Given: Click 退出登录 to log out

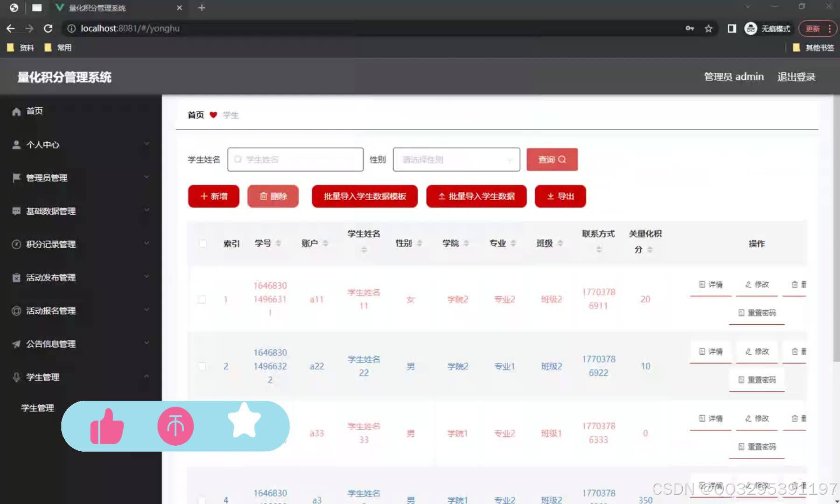Looking at the screenshot, I should point(796,77).
